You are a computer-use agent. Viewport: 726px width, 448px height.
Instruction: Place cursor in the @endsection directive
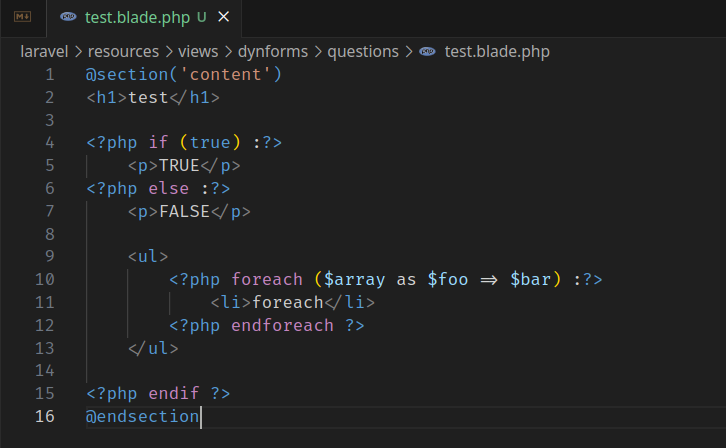(x=143, y=416)
